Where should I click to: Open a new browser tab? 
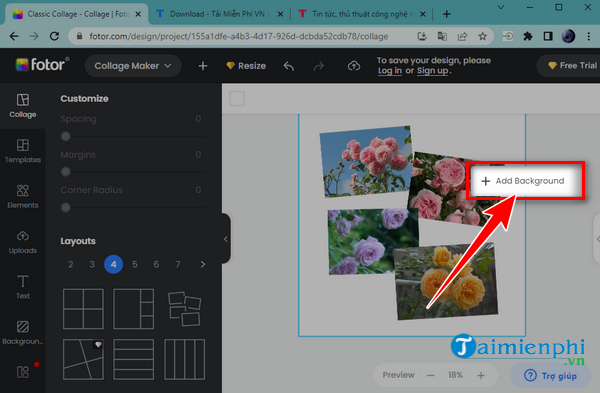click(446, 14)
